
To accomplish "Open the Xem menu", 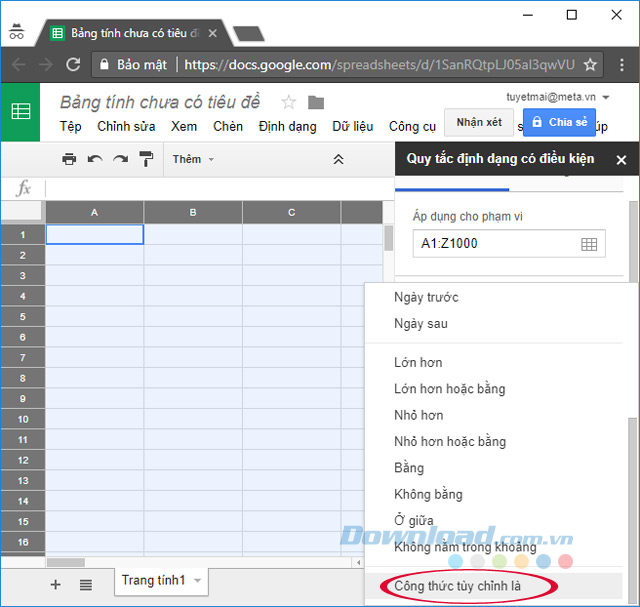I will [x=184, y=127].
